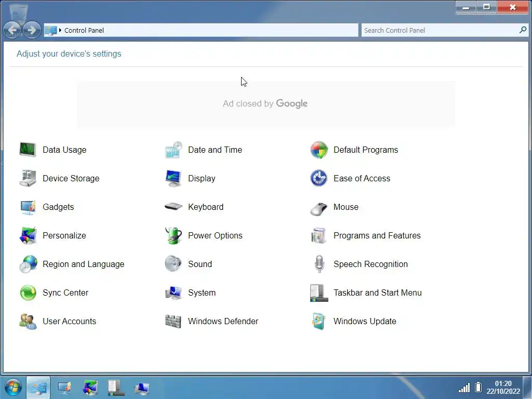Select the Region and Language label
The width and height of the screenshot is (532, 399).
coord(84,264)
